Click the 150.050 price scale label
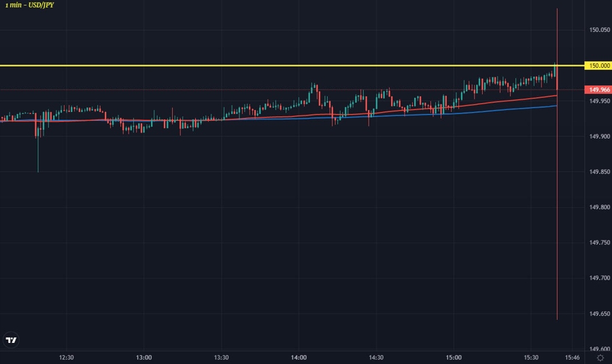The width and height of the screenshot is (612, 364). pos(599,31)
